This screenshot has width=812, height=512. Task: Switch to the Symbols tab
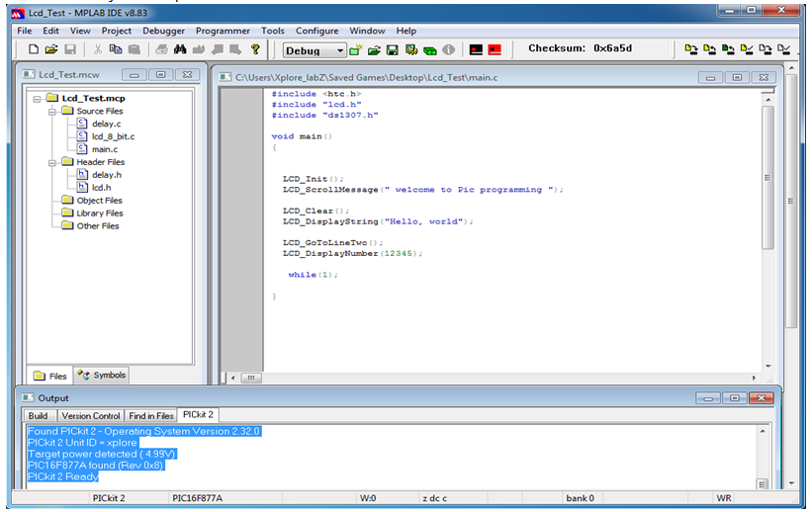tap(102, 376)
